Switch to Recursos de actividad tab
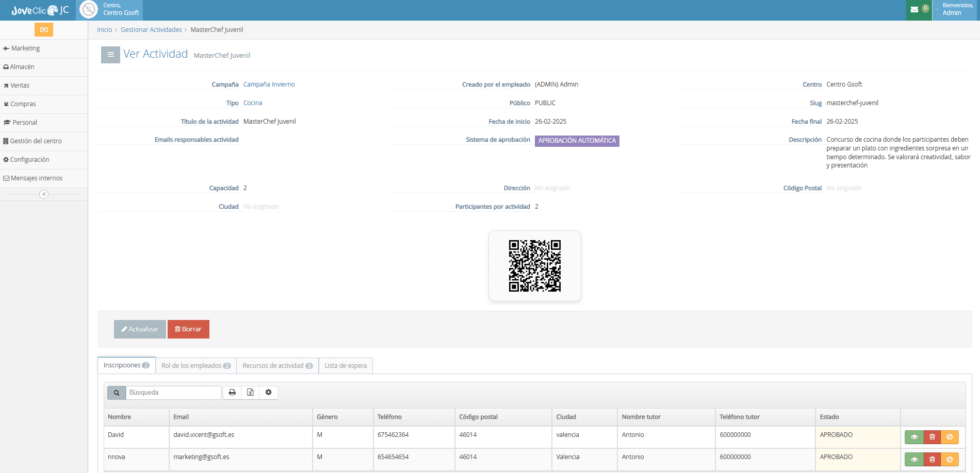 point(277,366)
